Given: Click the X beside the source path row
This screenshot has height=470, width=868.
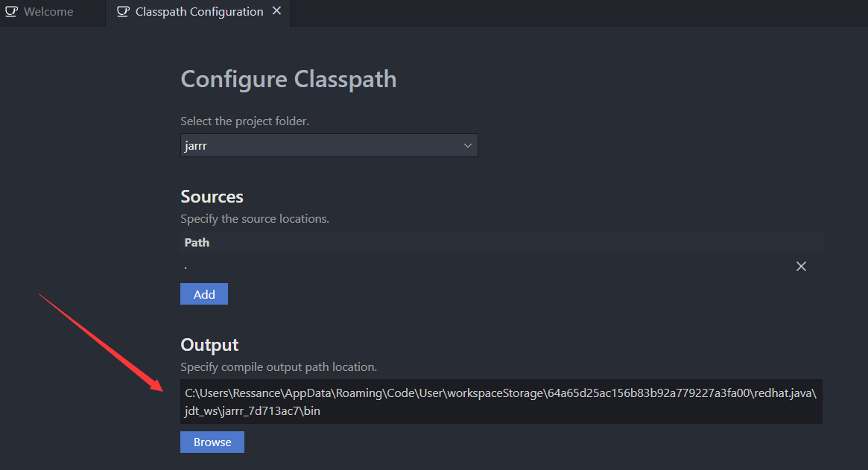Looking at the screenshot, I should coord(801,266).
